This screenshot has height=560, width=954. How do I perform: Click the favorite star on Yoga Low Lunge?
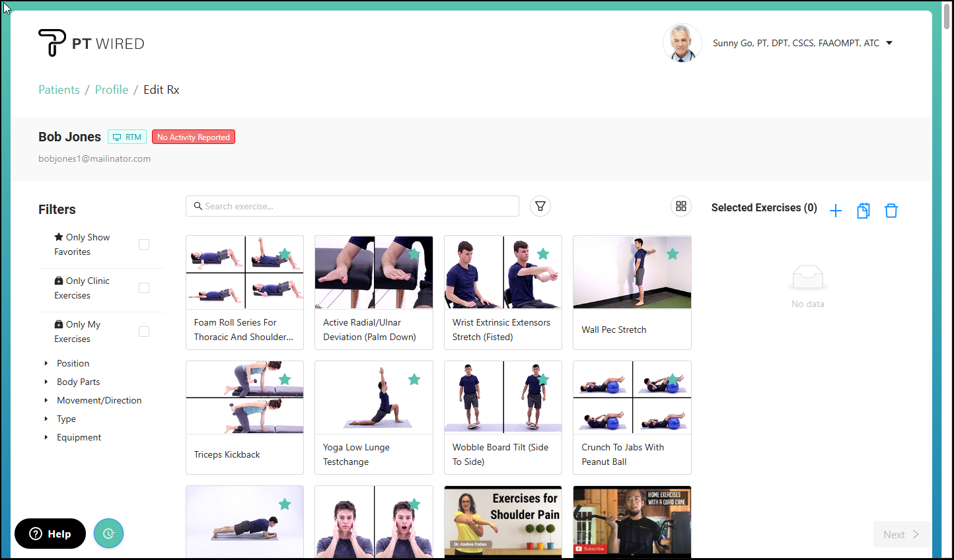414,380
